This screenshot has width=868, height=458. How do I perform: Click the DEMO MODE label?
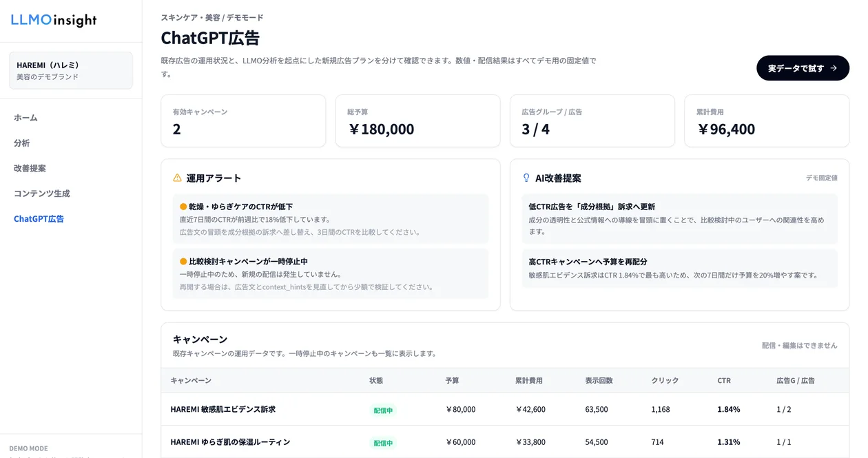29,448
